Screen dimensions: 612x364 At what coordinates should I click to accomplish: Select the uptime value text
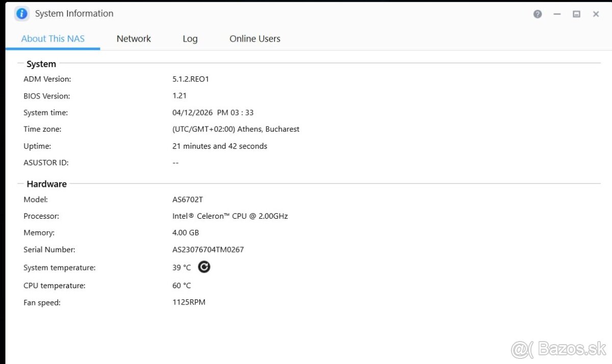[x=219, y=146]
